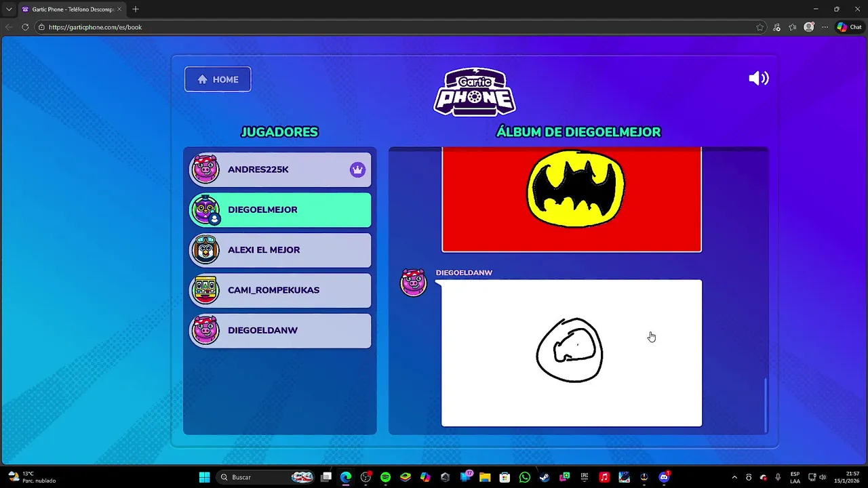Click the ÁLBUM DE DIEGOELMEJOR heading
Image resolution: width=868 pixels, height=488 pixels.
578,132
